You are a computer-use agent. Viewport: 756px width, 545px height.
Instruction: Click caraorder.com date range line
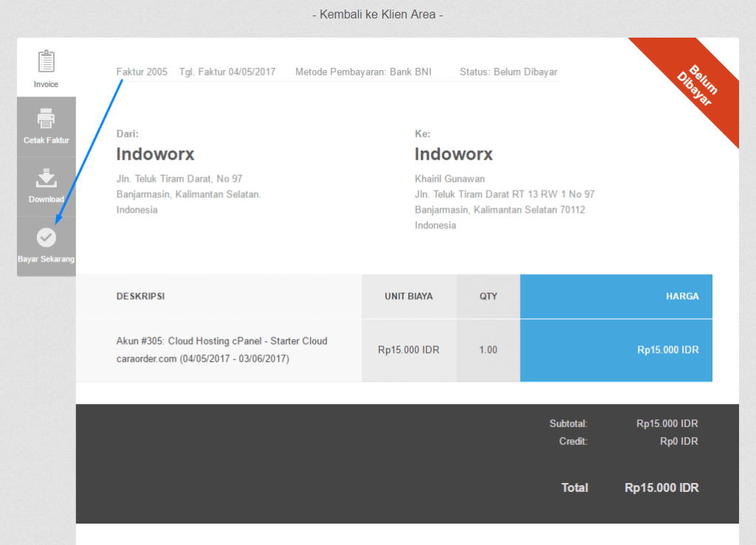click(202, 359)
